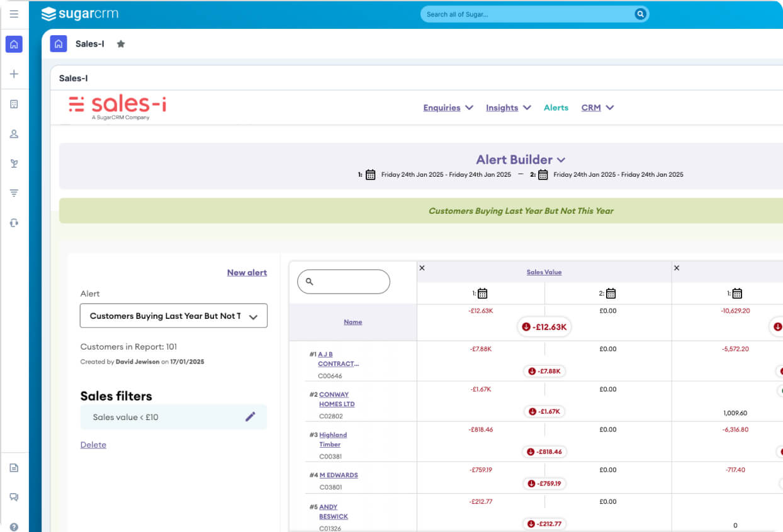Click the search magnifier button in top bar
The width and height of the screenshot is (783, 532).
pos(640,14)
